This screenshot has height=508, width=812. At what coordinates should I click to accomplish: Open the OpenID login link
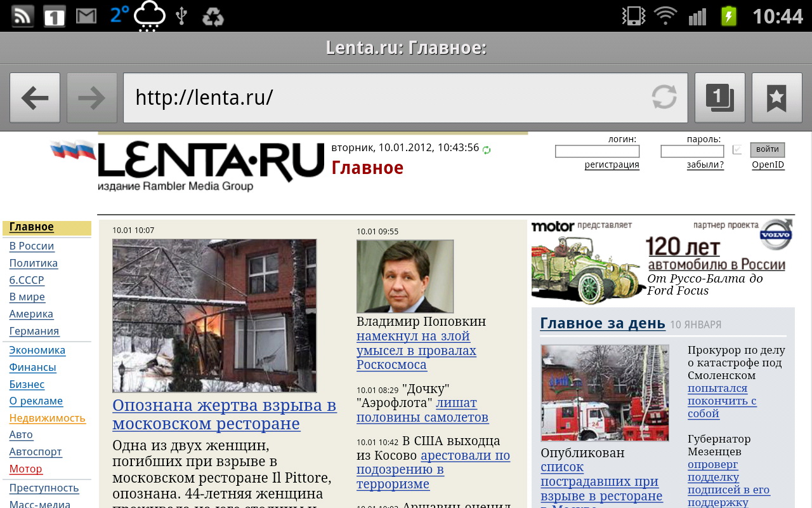point(768,165)
